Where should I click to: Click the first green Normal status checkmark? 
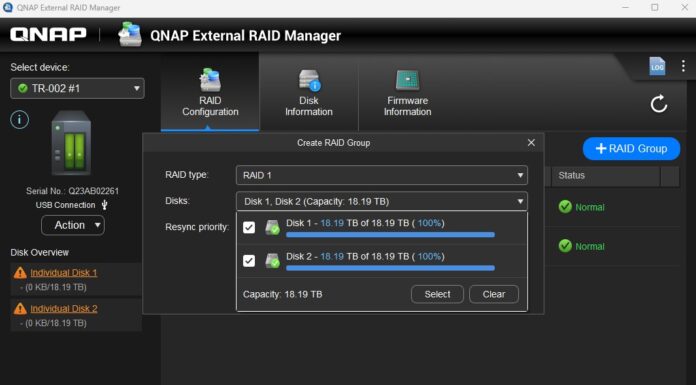pos(565,207)
